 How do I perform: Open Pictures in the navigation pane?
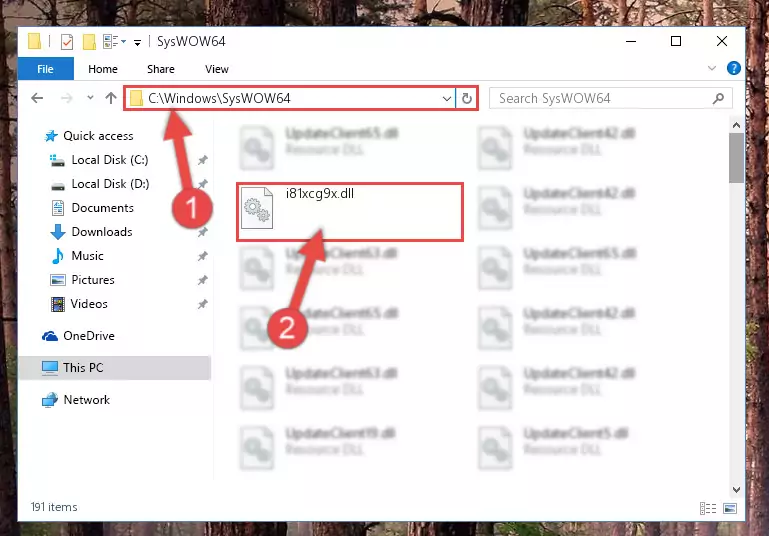click(x=93, y=280)
